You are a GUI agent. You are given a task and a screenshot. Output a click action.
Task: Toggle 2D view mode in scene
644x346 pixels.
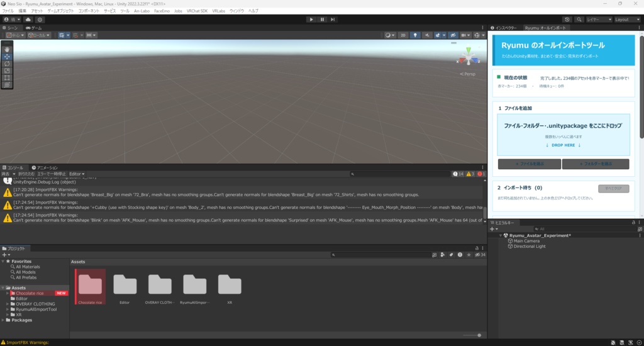coord(403,35)
